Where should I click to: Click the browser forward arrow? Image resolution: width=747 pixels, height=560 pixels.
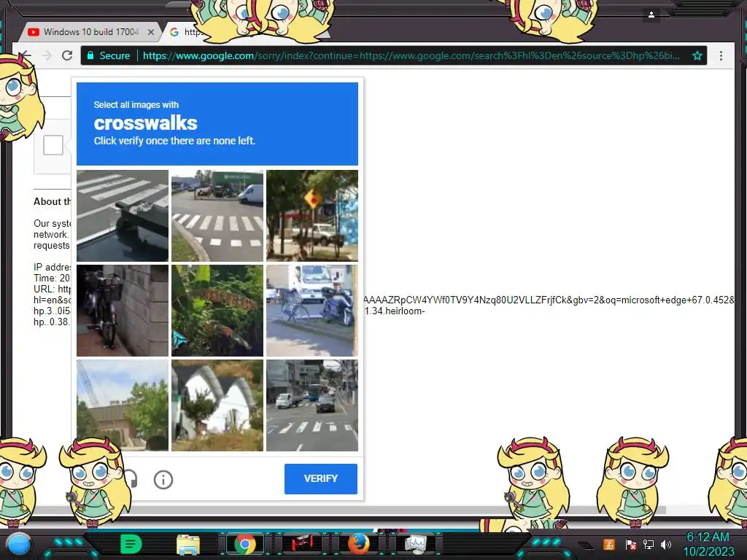47,55
